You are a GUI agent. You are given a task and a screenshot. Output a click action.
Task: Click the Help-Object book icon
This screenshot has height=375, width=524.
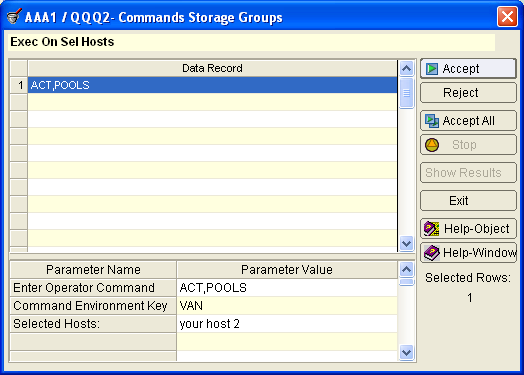(431, 229)
